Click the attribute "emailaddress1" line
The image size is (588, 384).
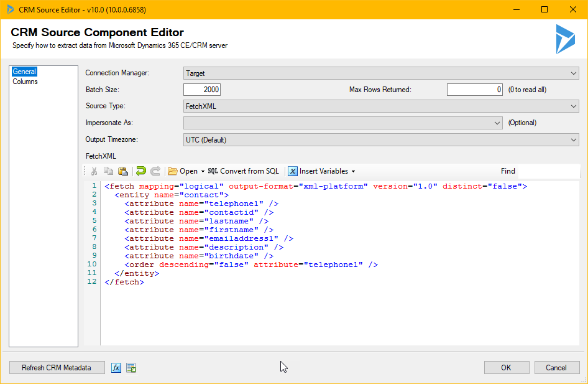point(209,238)
